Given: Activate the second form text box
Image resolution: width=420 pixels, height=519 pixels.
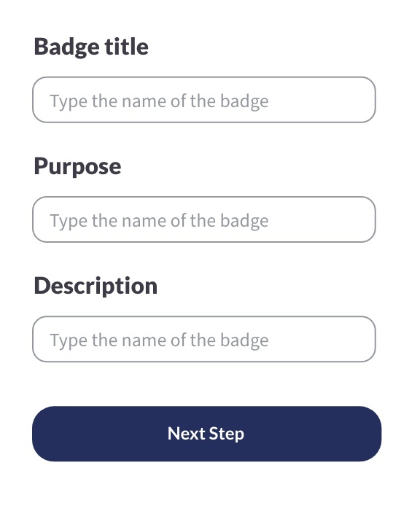Looking at the screenshot, I should [204, 219].
